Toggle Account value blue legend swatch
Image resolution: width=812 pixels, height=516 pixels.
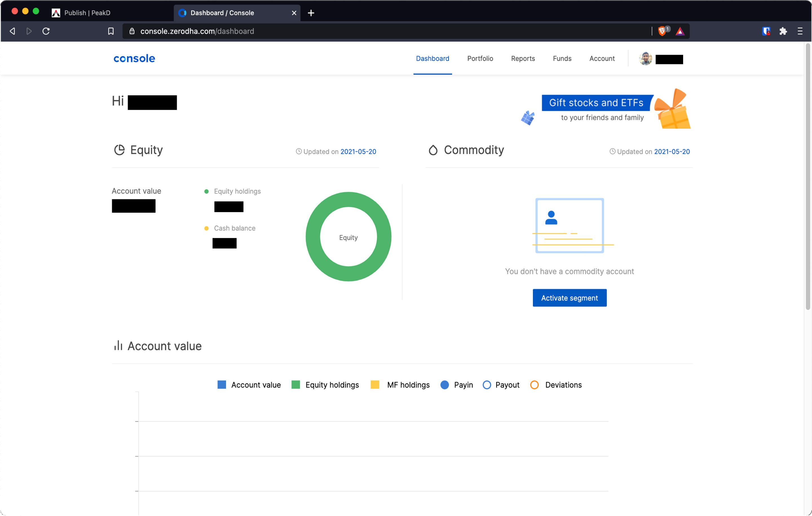(x=222, y=385)
